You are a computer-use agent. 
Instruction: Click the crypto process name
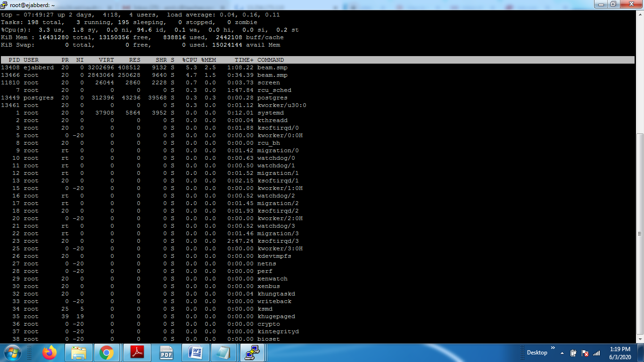coord(269,324)
